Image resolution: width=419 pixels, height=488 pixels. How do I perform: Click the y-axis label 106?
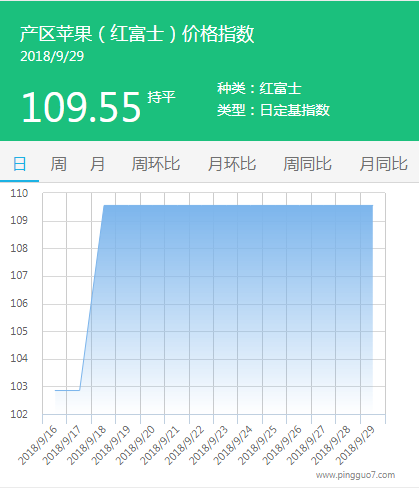[19, 303]
